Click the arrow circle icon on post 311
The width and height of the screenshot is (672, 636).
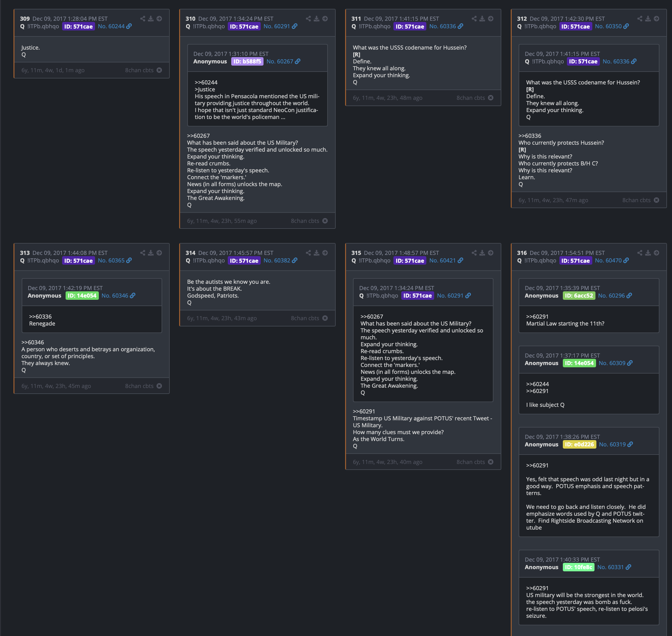click(x=491, y=19)
